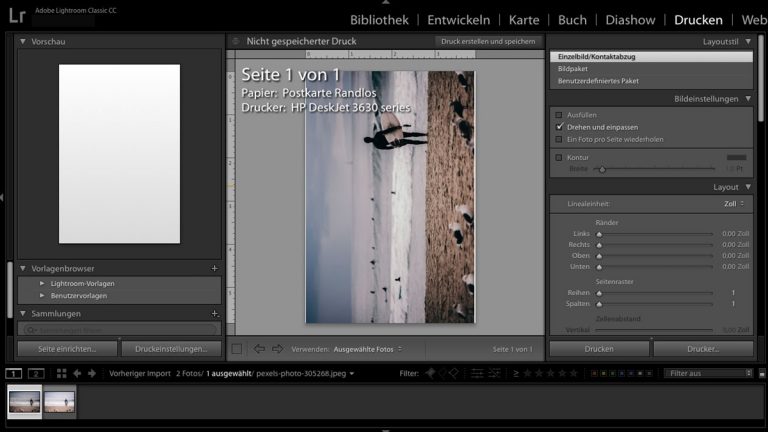This screenshot has width=768, height=432.
Task: Switch to secondary display button 2
Action: [x=36, y=373]
